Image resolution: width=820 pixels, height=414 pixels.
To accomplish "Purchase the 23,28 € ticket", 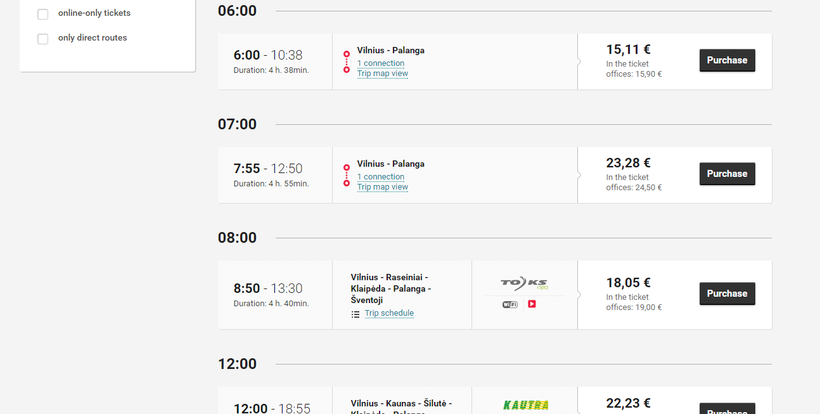I will pyautogui.click(x=726, y=174).
